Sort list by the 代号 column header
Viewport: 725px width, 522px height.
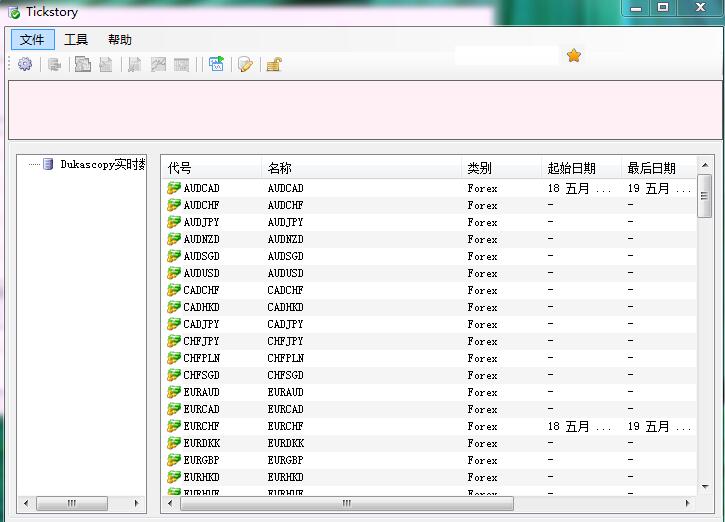tap(179, 168)
